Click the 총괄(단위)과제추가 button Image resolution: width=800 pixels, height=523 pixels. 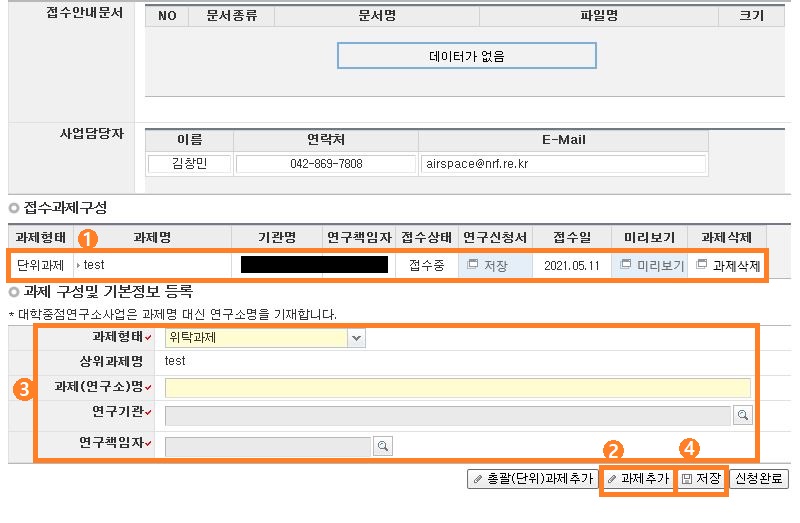531,479
